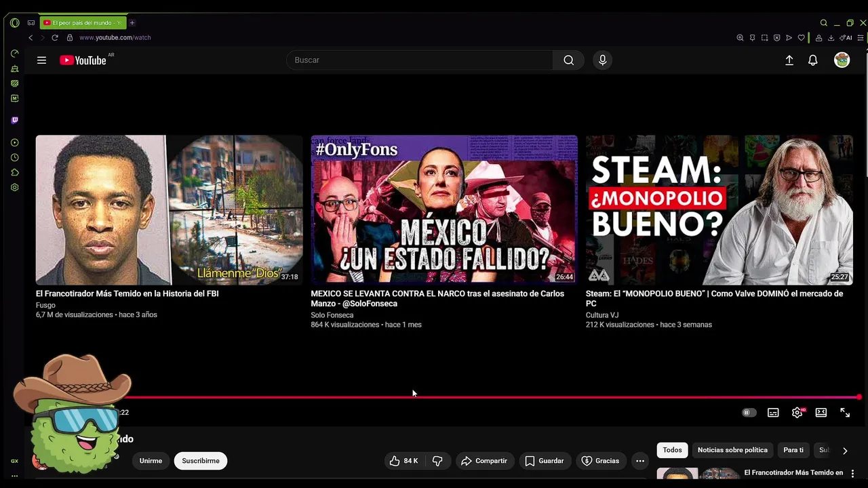Open GX Control speedometer in sidebar
The image size is (868, 488).
14,54
